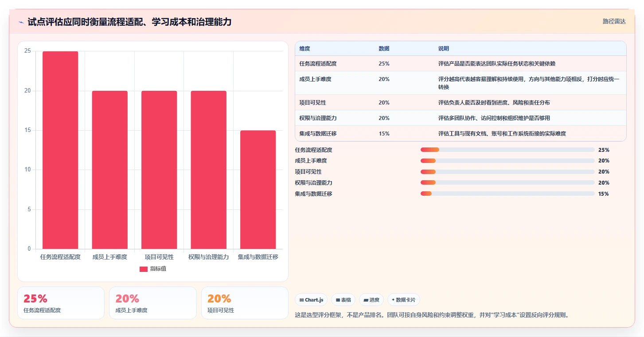Click the 评估多团队协作 description cell
This screenshot has height=337, width=644.
[x=530, y=118]
